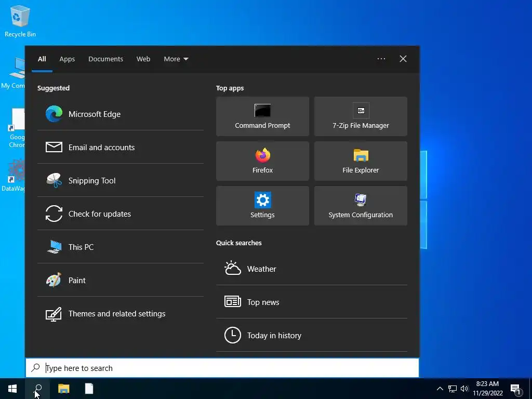
Task: Expand the More dropdown
Action: pos(176,59)
